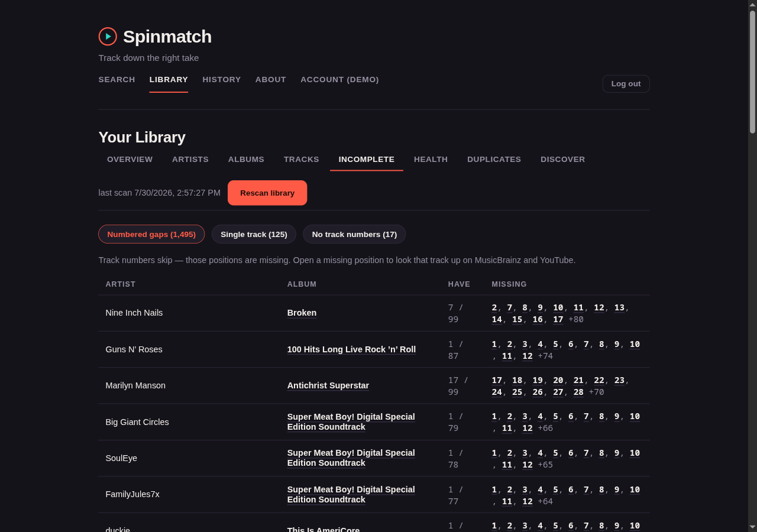Click the page's vertical scrollbar thumb
This screenshot has height=532, width=757.
(752, 72)
